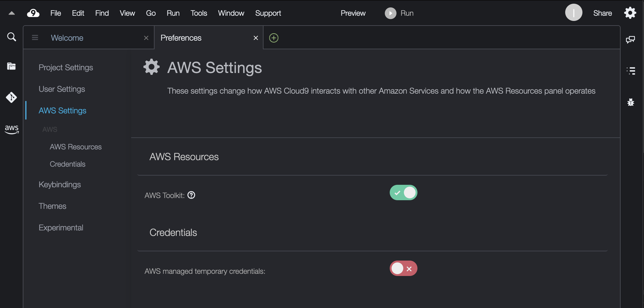Screen dimensions: 644x308
Task: Open the File menu
Action: [56, 13]
